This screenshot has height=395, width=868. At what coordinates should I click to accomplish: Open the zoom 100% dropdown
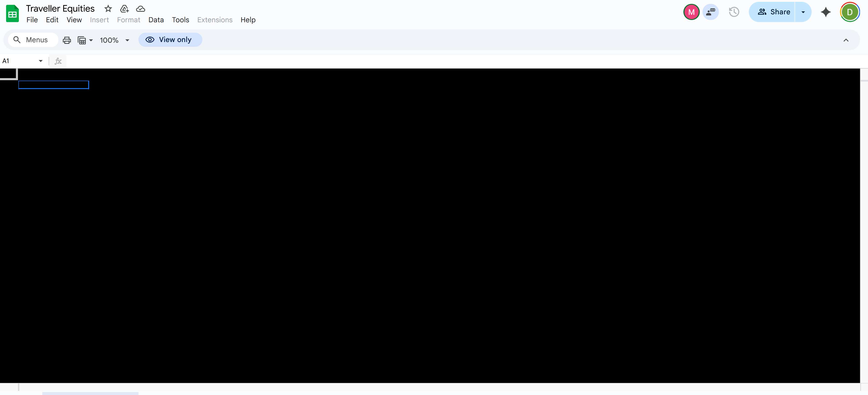(115, 40)
